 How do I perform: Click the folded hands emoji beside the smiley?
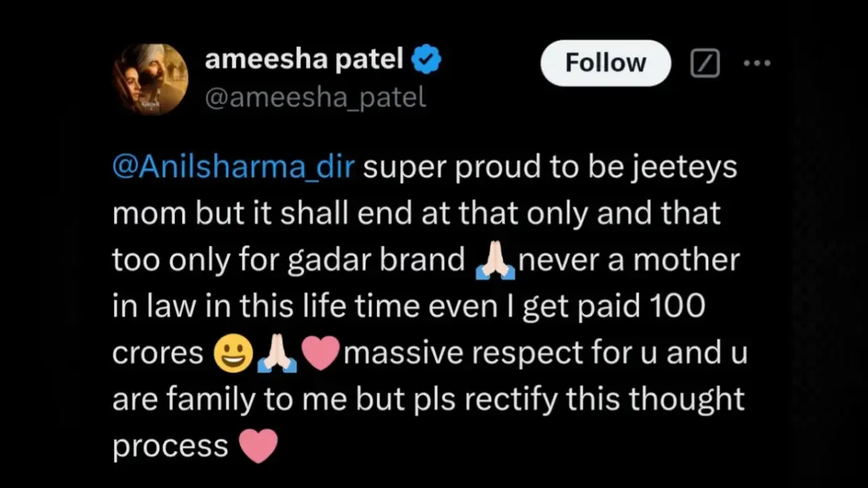(x=276, y=355)
